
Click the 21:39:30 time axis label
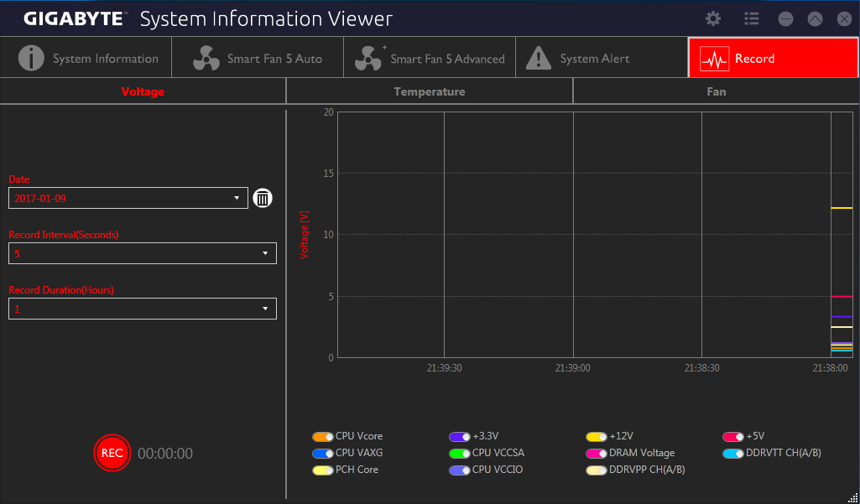coord(444,368)
